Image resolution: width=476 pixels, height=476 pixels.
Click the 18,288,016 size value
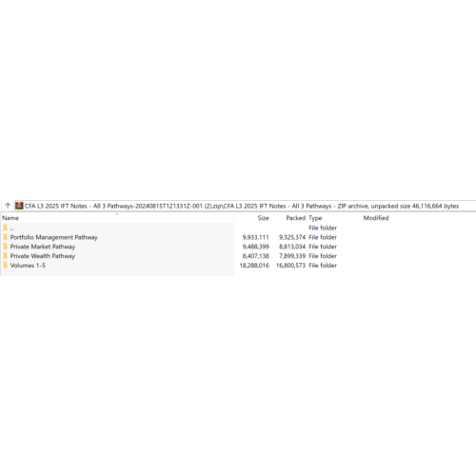[x=254, y=266]
